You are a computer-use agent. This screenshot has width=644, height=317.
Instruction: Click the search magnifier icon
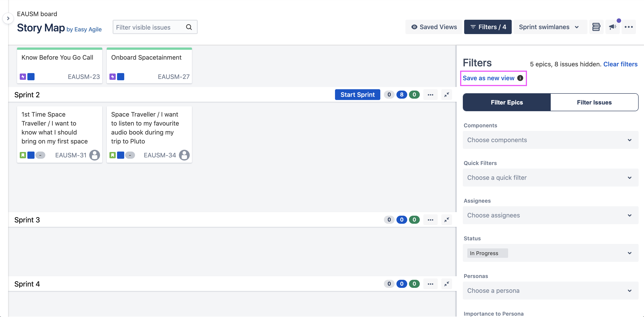(x=189, y=27)
